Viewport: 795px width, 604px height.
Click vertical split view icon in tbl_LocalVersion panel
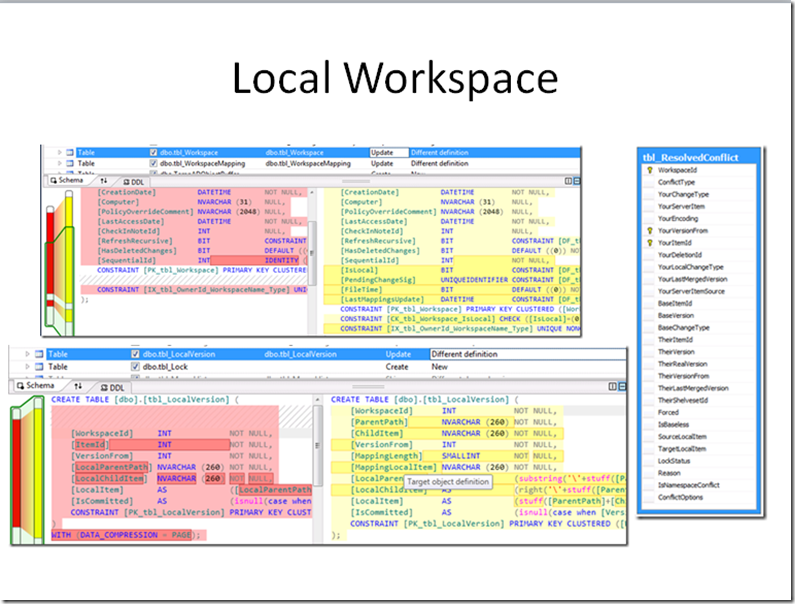pyautogui.click(x=612, y=386)
